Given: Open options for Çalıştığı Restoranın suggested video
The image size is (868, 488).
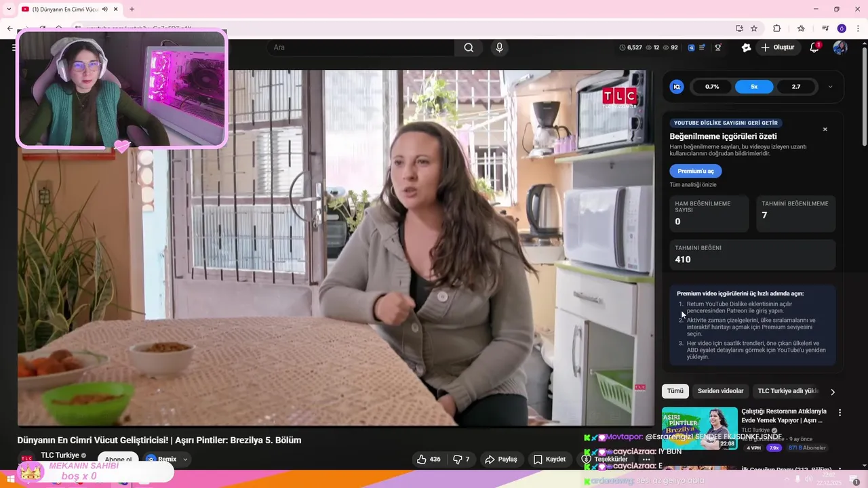Looking at the screenshot, I should coord(840,413).
